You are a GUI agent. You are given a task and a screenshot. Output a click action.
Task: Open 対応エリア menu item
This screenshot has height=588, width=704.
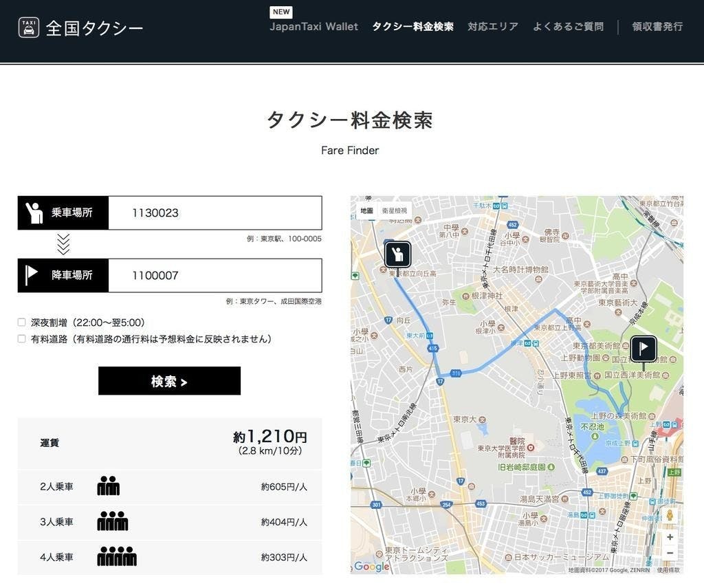click(493, 27)
